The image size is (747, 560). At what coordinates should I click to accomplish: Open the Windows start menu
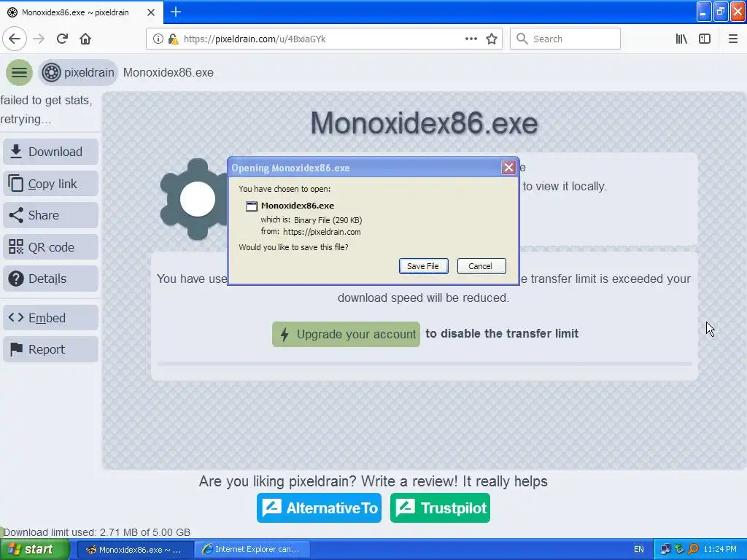(34, 550)
